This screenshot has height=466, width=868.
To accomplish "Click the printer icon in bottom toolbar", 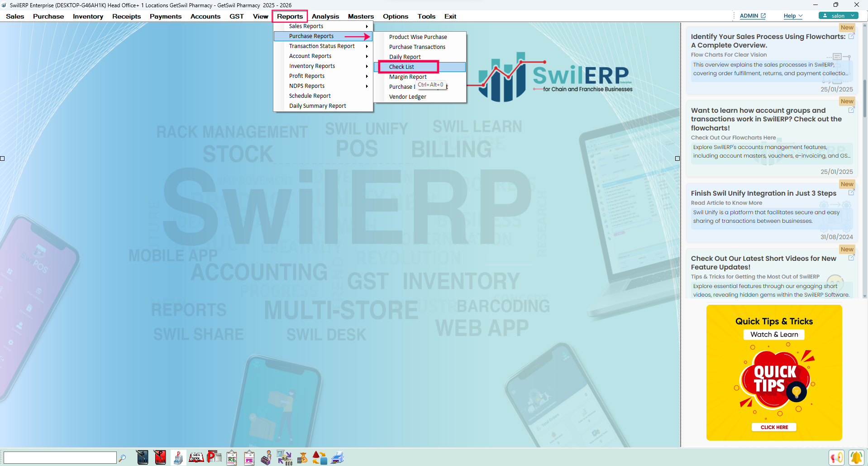I will tap(338, 458).
